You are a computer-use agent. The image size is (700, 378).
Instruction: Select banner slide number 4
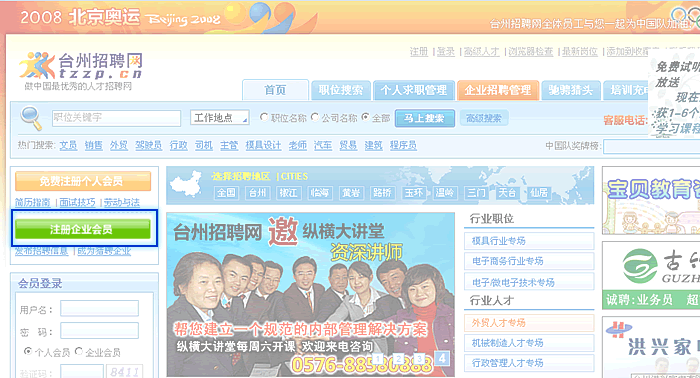pos(442,357)
